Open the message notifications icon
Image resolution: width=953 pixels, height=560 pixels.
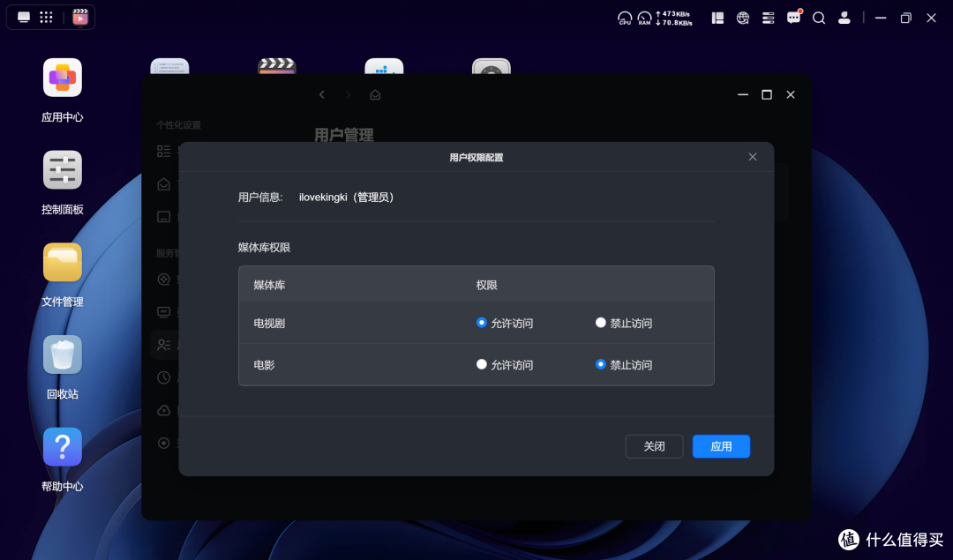point(794,18)
